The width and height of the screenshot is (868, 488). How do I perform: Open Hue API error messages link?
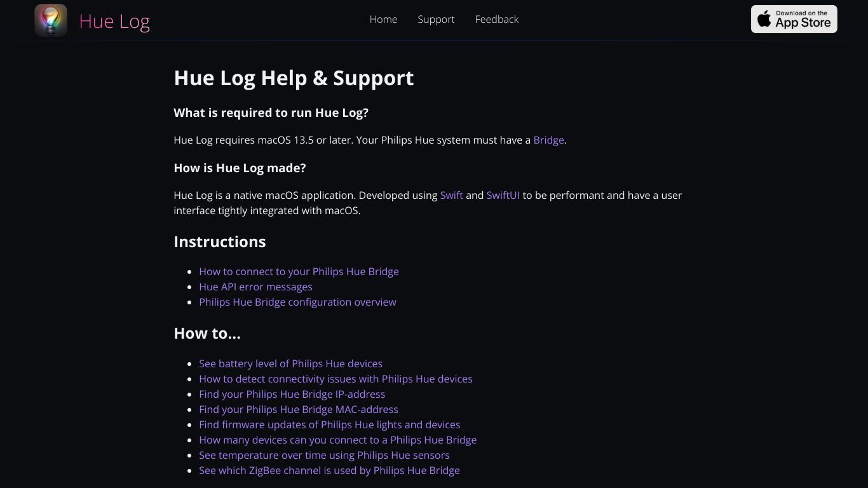point(255,287)
